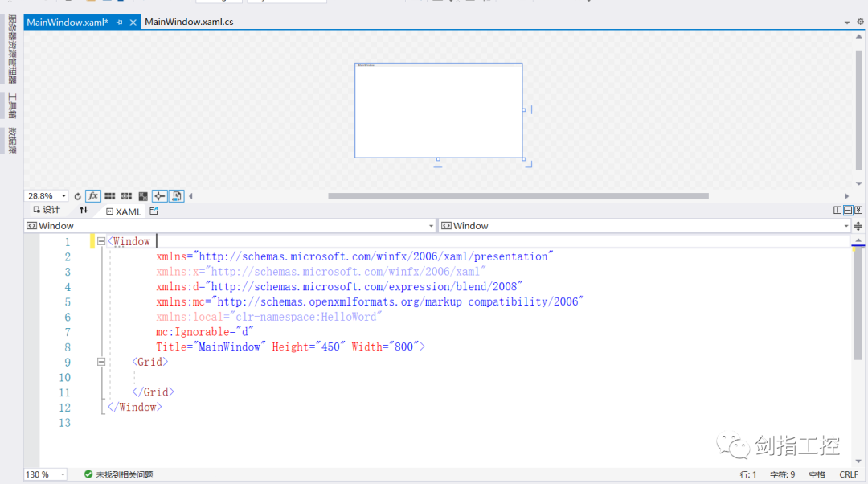Toggle snapping to gridlines icon
This screenshot has height=484, width=868.
click(x=126, y=196)
